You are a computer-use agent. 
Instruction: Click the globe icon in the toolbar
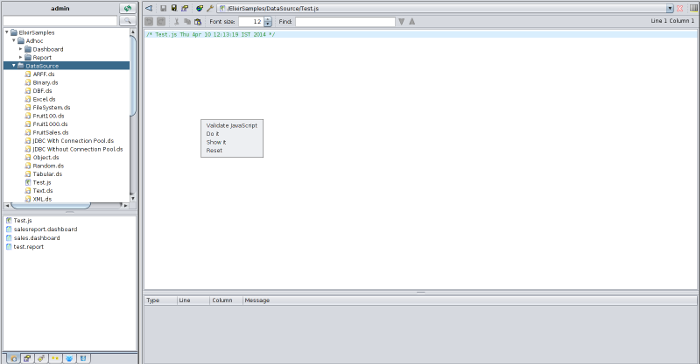coord(200,8)
